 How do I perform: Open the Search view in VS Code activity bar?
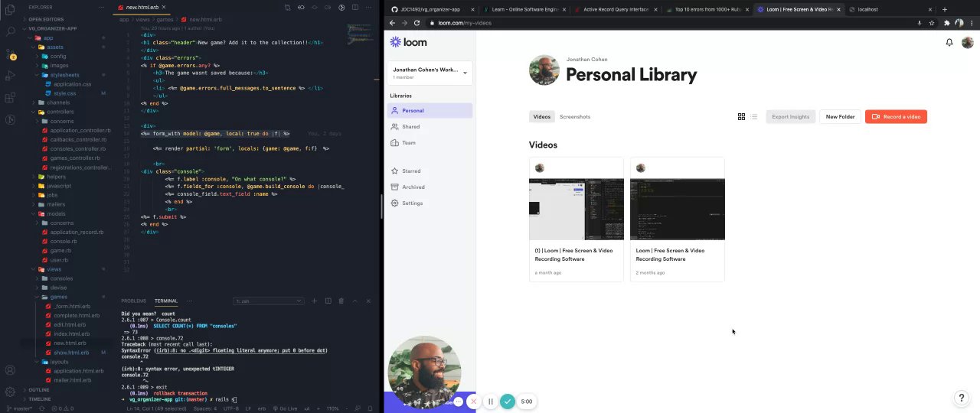tap(11, 31)
